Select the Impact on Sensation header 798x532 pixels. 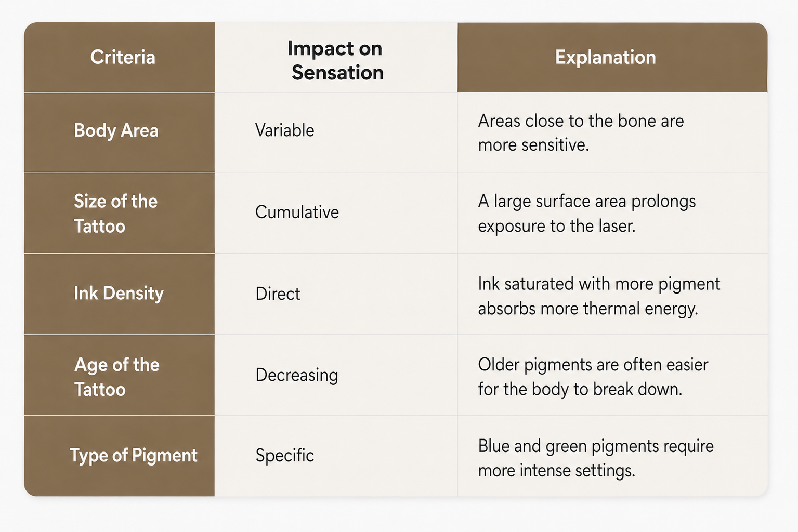(x=336, y=60)
